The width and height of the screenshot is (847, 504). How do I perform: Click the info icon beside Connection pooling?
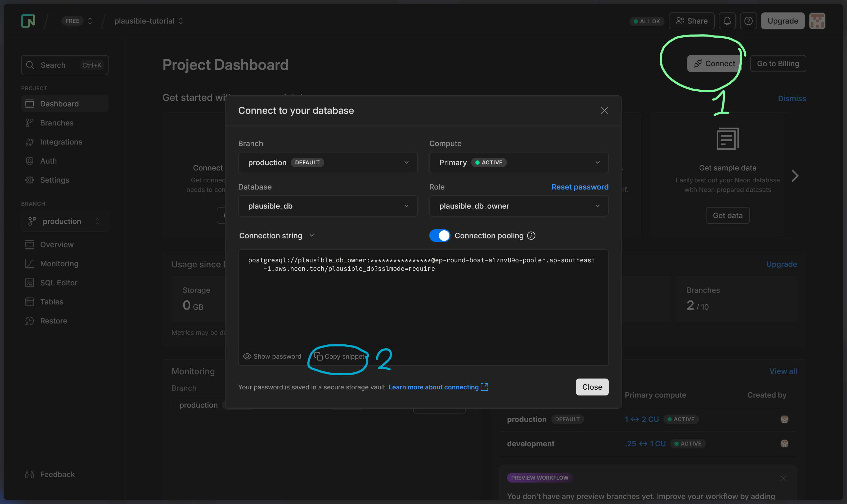[x=531, y=235]
